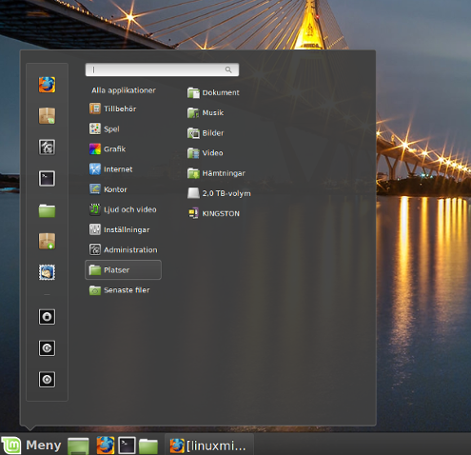471x455 pixels.
Task: Launch Thunderbird mail from favorites
Action: coord(47,272)
